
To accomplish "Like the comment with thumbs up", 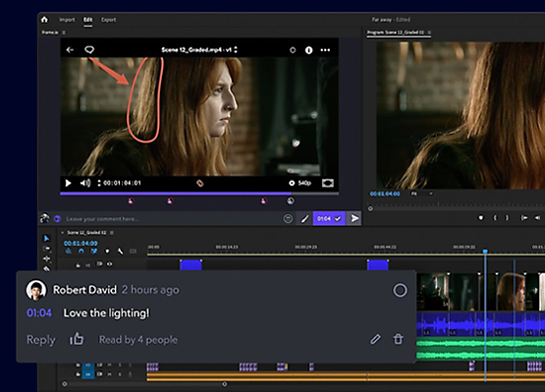I will [77, 339].
